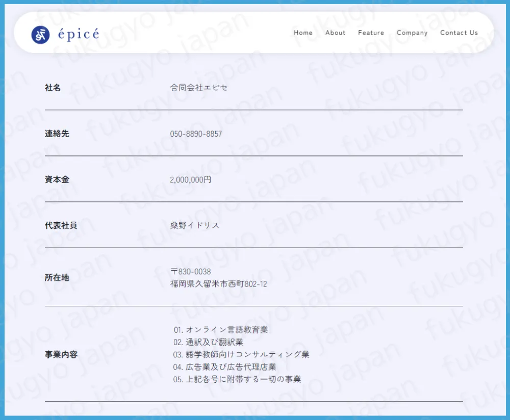This screenshot has width=510, height=420.
Task: Click the 社名 row label
Action: point(53,88)
